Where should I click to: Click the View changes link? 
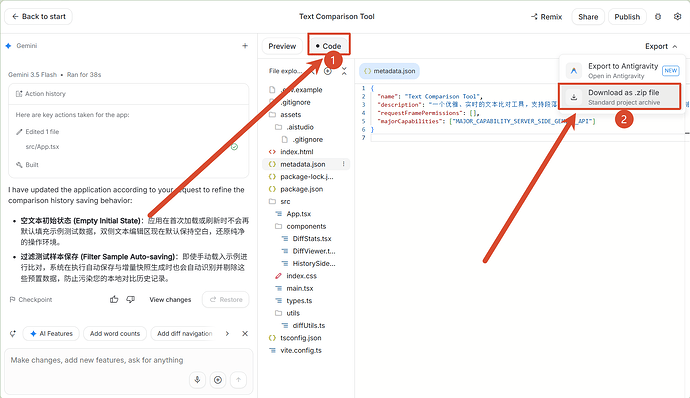tap(170, 299)
